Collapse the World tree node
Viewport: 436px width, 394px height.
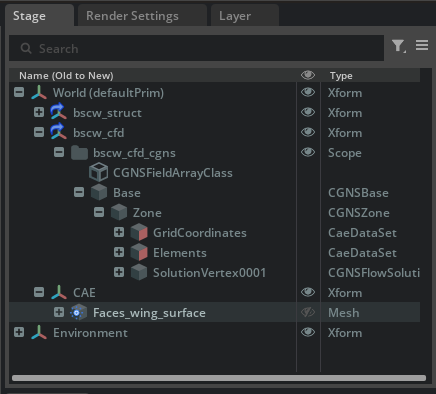tap(19, 92)
